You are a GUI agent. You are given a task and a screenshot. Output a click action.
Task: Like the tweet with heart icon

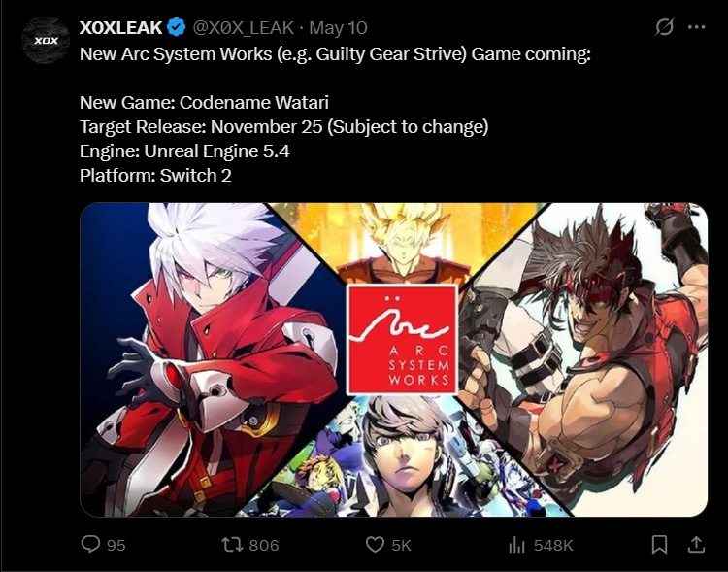pos(375,545)
